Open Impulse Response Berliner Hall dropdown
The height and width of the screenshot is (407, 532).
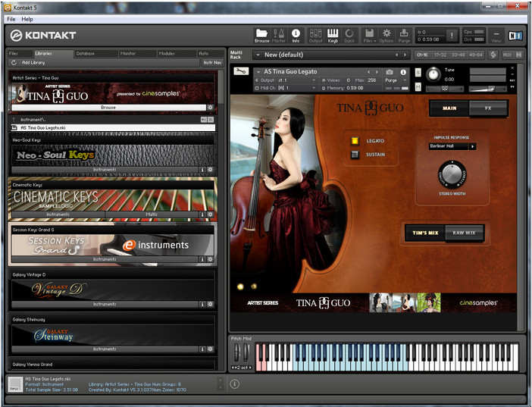point(472,146)
